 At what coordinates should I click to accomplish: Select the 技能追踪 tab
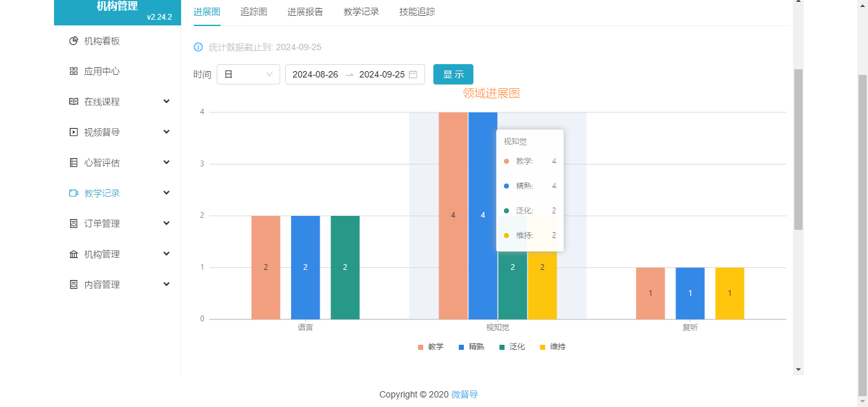point(417,12)
